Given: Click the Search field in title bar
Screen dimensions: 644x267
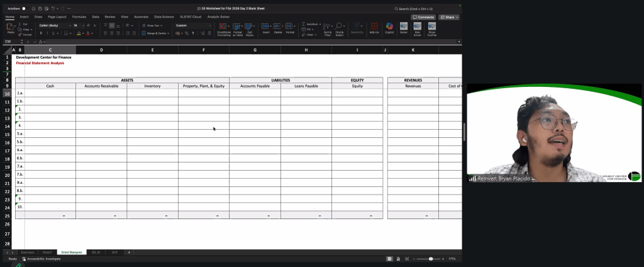Looking at the screenshot, I should (418, 8).
